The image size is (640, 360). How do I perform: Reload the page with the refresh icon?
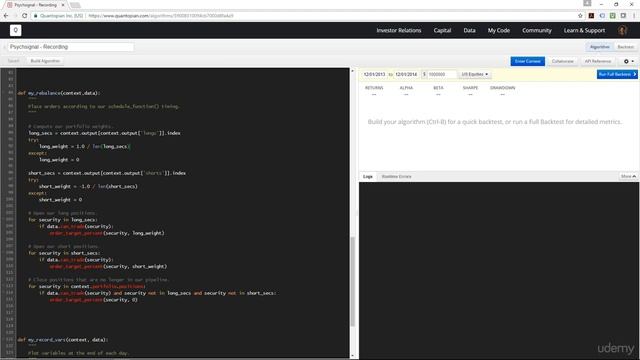click(x=24, y=16)
